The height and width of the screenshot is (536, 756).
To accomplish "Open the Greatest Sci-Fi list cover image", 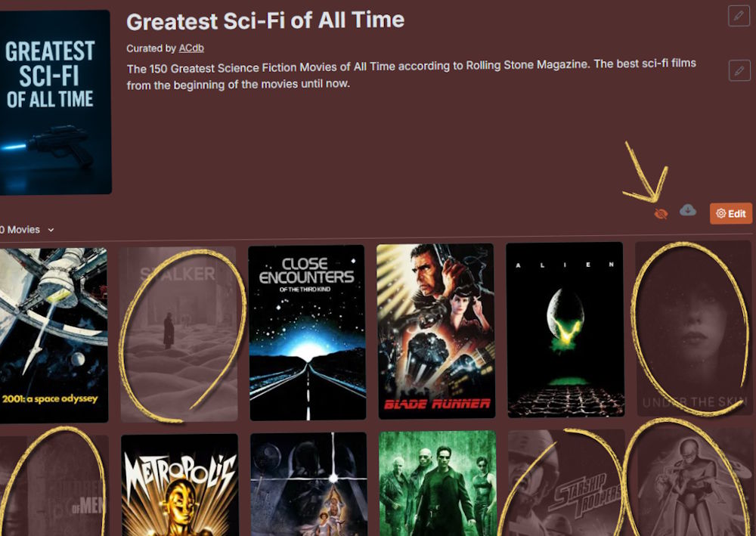I will 55,103.
